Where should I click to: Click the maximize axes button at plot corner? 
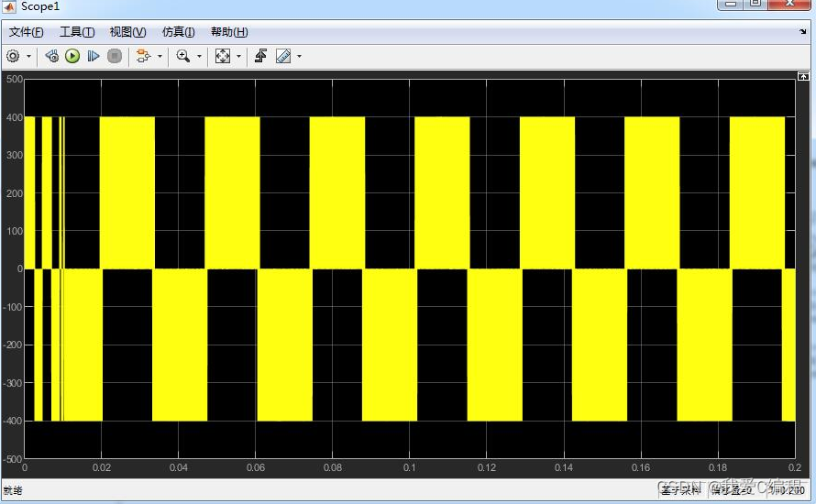[x=803, y=74]
